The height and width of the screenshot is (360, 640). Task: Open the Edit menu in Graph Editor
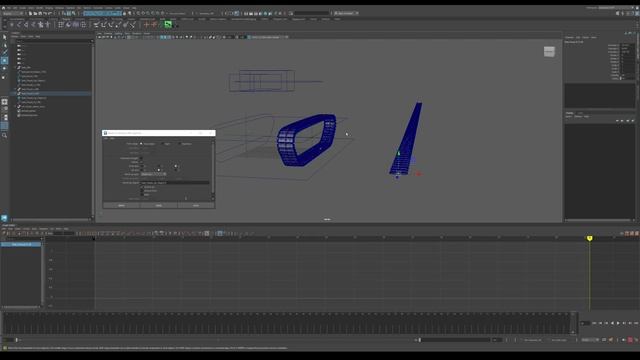tap(4, 229)
